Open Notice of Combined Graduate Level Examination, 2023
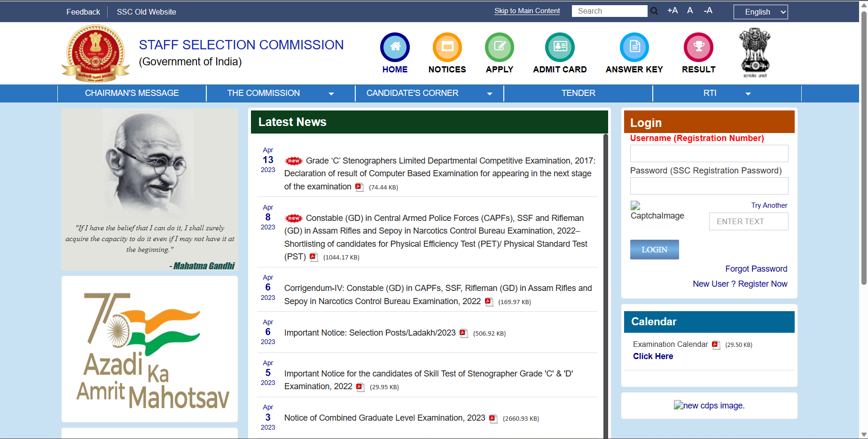868x439 pixels. (x=384, y=418)
